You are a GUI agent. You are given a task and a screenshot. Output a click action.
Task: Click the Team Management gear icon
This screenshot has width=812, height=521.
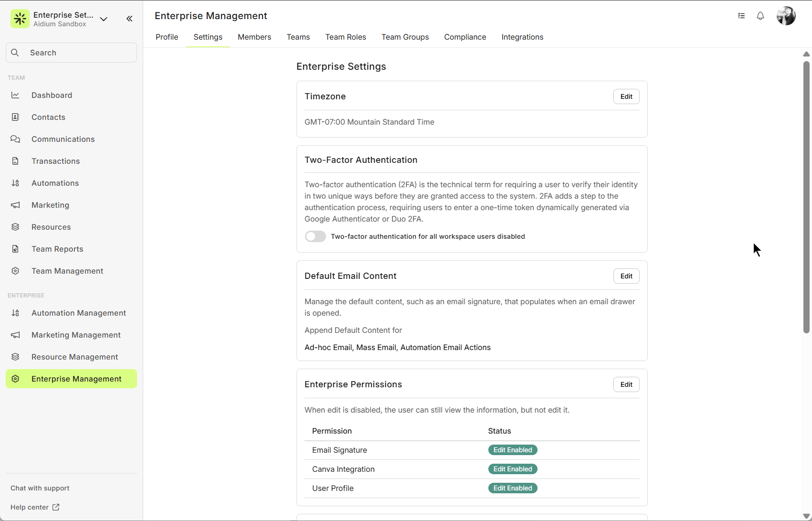pyautogui.click(x=15, y=271)
